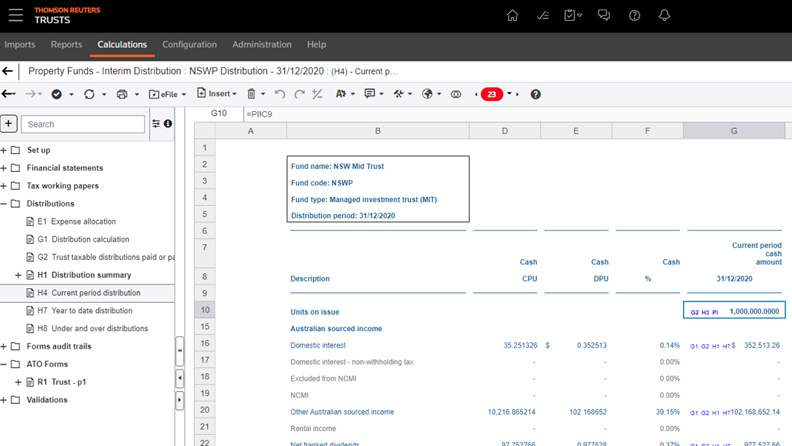Viewport: 792px width, 446px height.
Task: Open the notifications bell
Action: tap(664, 16)
